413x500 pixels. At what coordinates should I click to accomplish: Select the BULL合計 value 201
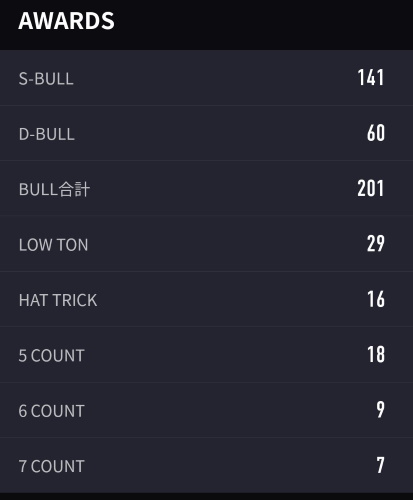(371, 188)
